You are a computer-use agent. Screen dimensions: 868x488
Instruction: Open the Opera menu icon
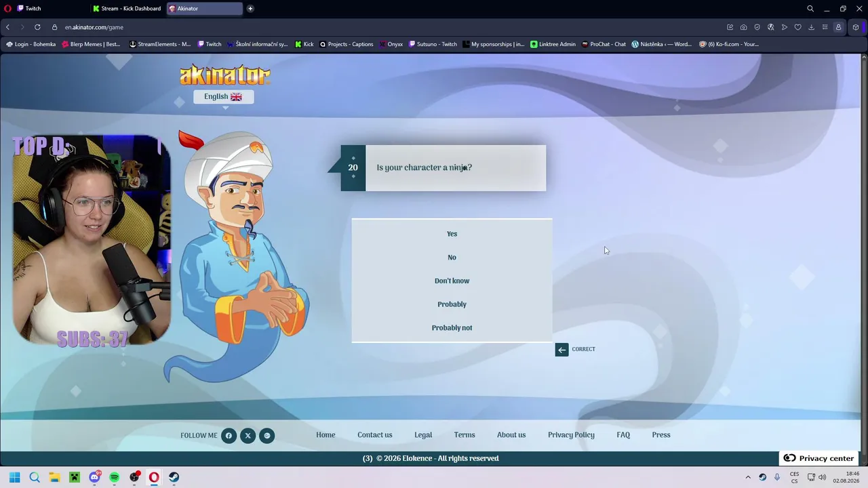point(7,9)
